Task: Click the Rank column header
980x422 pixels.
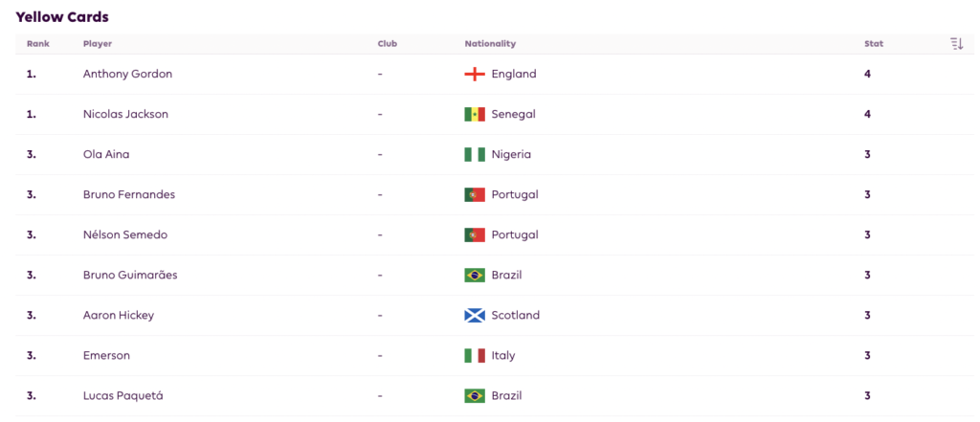Action: [38, 44]
